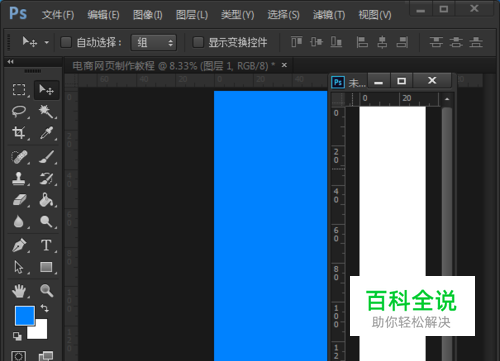
Task: Select the Clone Stamp tool
Action: pyautogui.click(x=19, y=179)
